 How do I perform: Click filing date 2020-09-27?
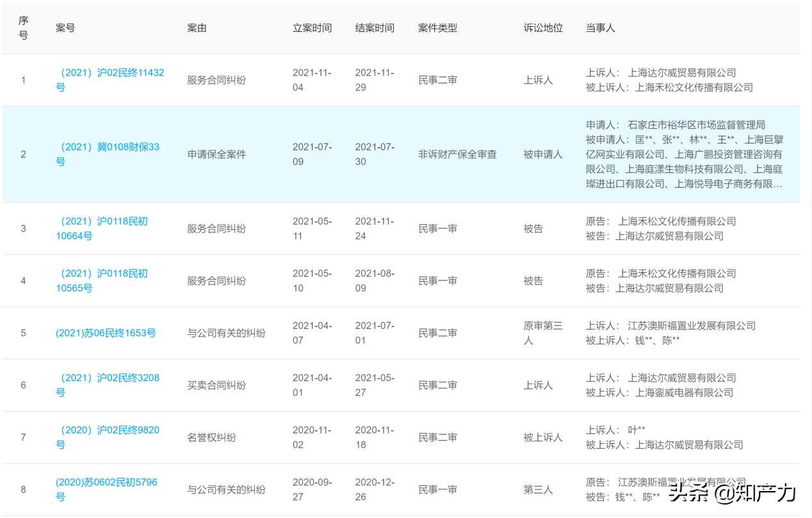tap(312, 489)
